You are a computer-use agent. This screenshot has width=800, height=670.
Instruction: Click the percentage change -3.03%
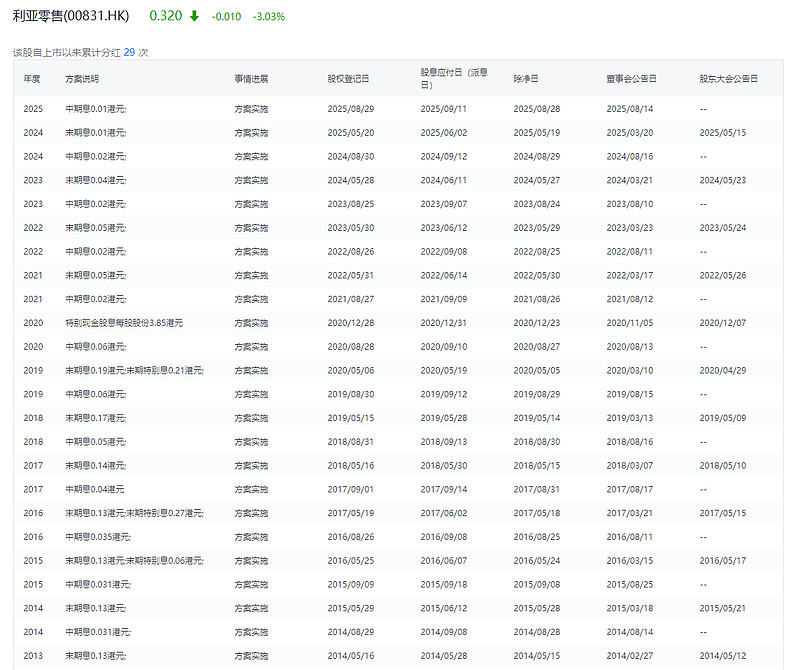click(x=268, y=17)
